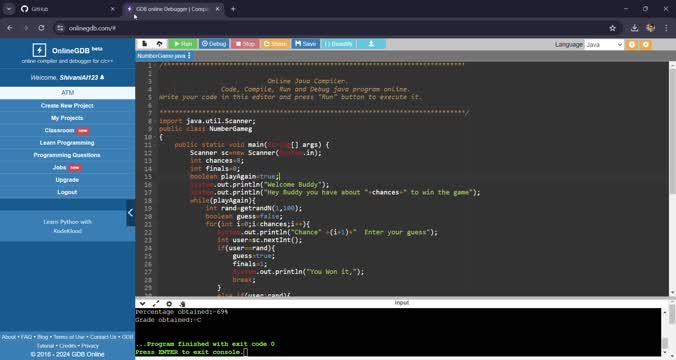Click Create New Project link
This screenshot has height=360, width=676.
67,106
